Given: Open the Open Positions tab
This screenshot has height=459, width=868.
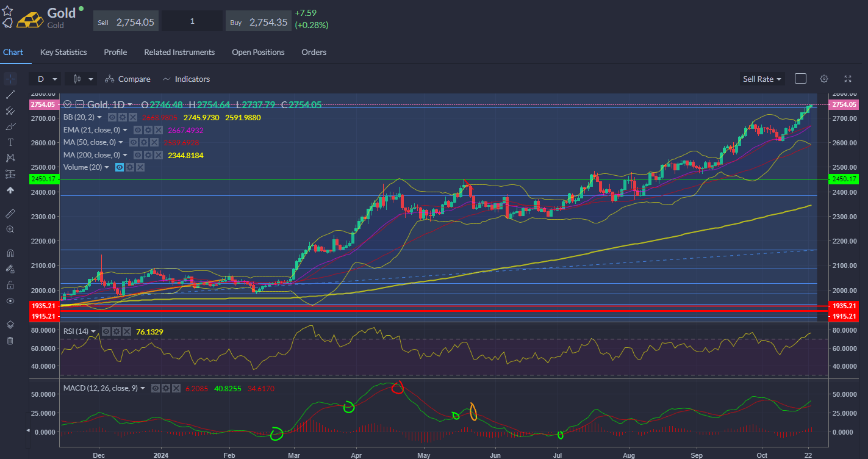Looking at the screenshot, I should coord(258,52).
